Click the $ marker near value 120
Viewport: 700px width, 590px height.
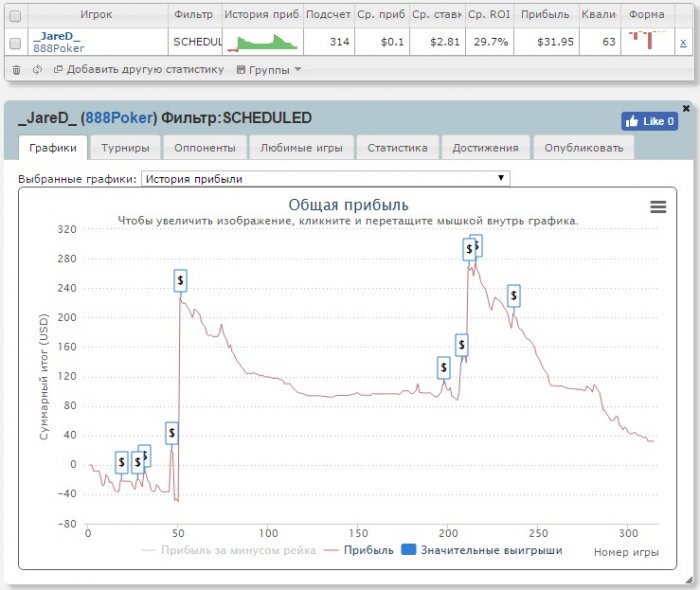click(x=444, y=368)
